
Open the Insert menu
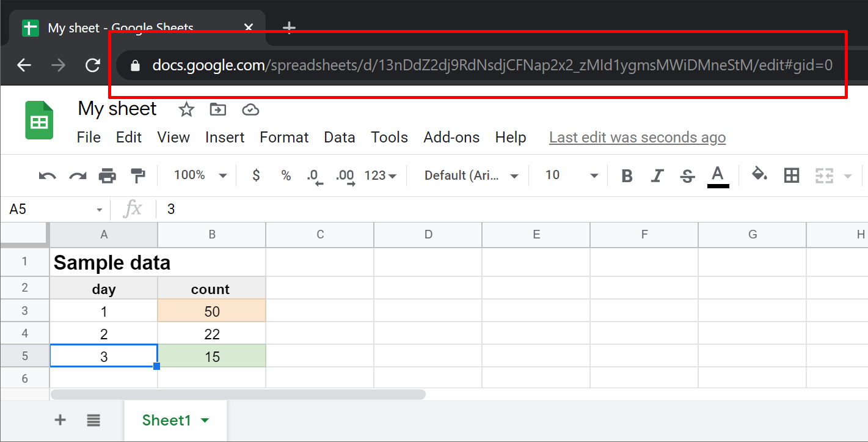point(225,138)
